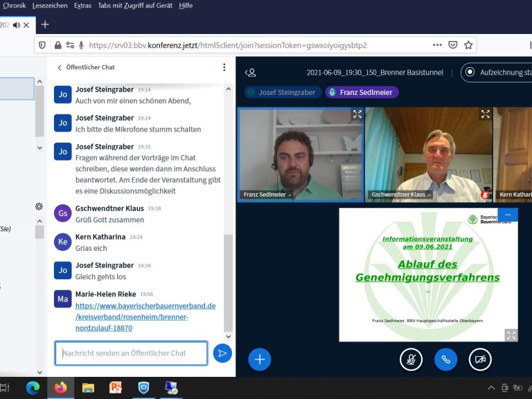Open page actions three dots in address bar
Screen dimensions: 532x399
pos(437,45)
